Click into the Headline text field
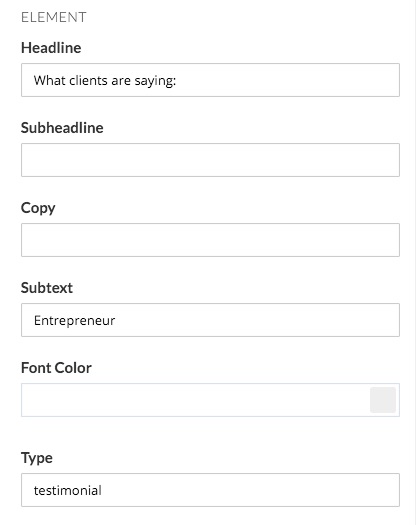The image size is (416, 525). pyautogui.click(x=210, y=80)
